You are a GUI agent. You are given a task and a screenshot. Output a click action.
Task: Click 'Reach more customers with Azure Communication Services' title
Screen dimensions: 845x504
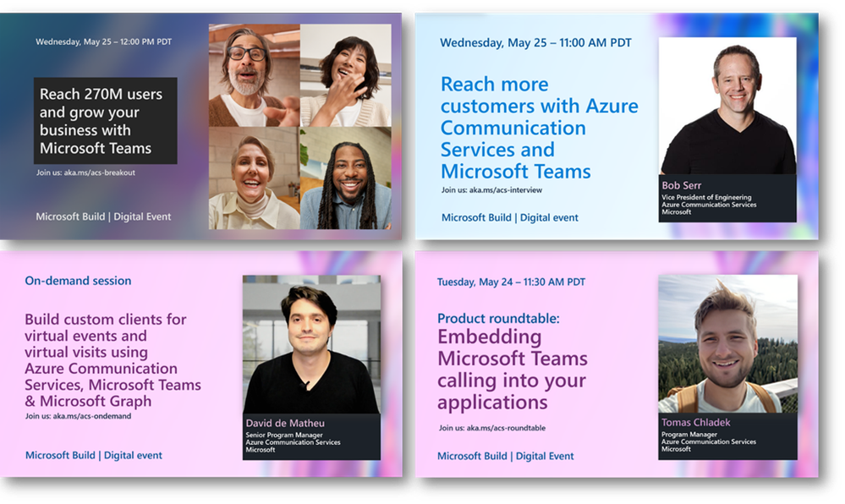(x=540, y=128)
